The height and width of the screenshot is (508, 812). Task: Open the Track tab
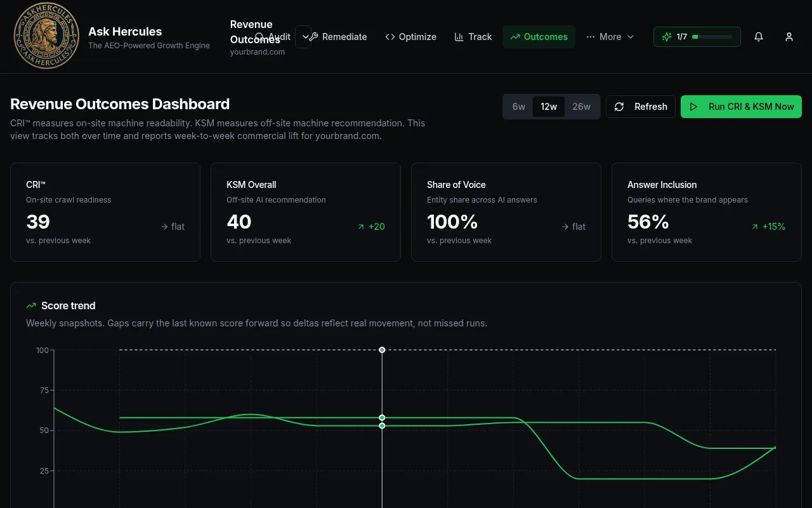(473, 37)
